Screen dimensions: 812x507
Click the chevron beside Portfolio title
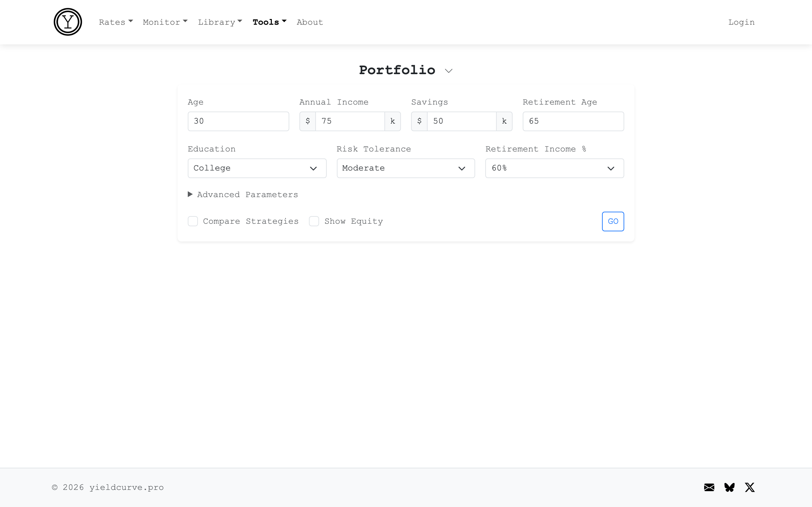[449, 71]
